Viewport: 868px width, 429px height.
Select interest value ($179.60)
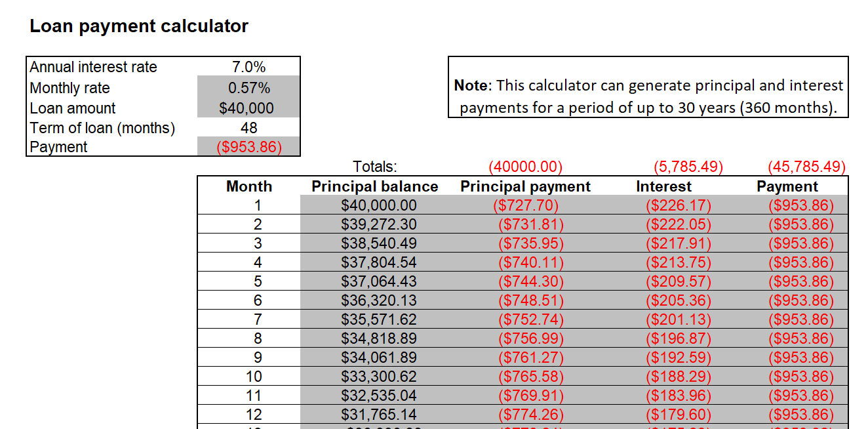pyautogui.click(x=679, y=415)
